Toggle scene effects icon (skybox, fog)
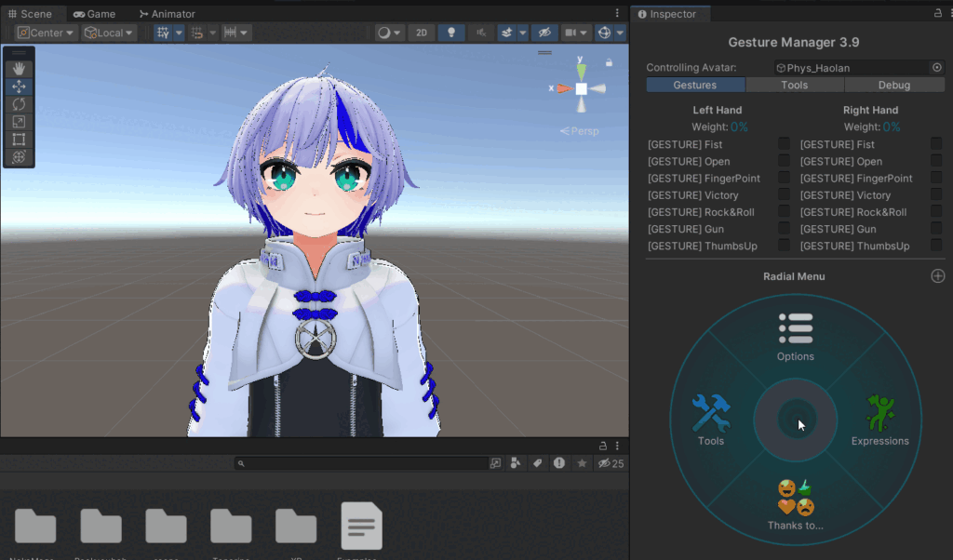953x560 pixels. click(x=507, y=33)
